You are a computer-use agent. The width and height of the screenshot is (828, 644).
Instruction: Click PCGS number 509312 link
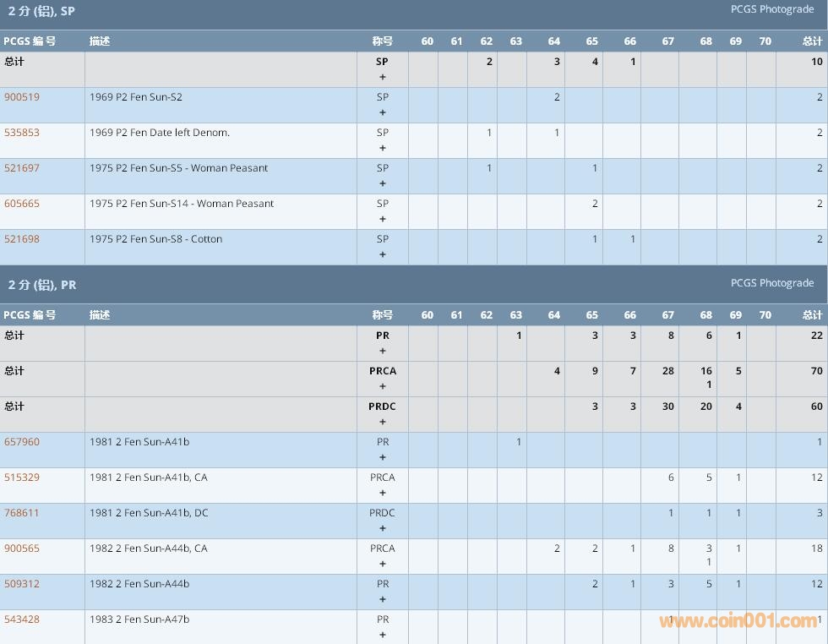22,584
